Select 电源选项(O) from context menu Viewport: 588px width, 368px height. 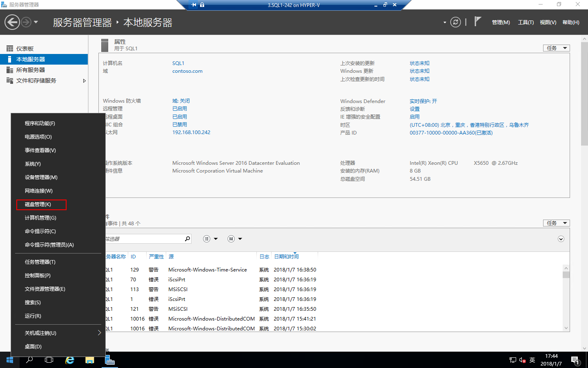[x=58, y=137]
